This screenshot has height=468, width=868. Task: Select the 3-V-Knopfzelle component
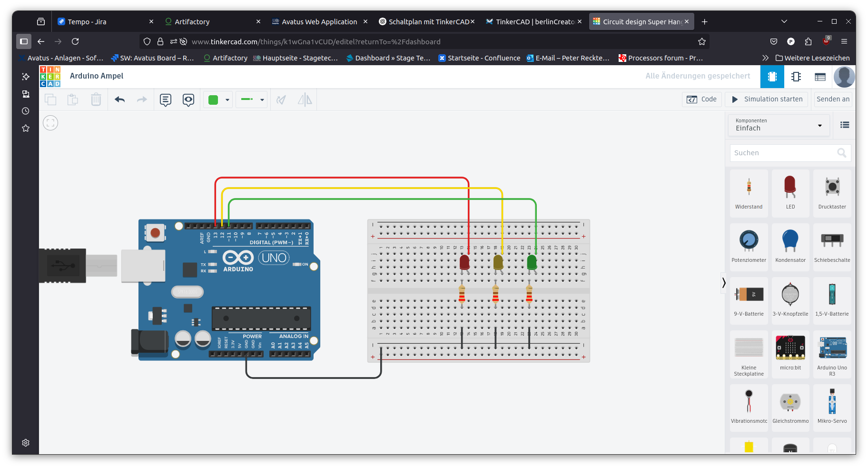click(x=790, y=300)
